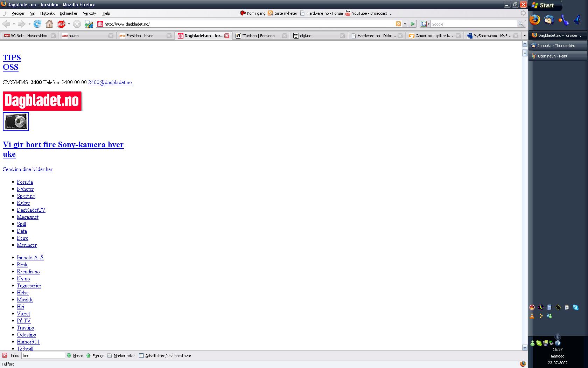Screen dimensions: 588x368
Task: Open 'Siste nyheter' bookmark in toolbar
Action: [283, 13]
